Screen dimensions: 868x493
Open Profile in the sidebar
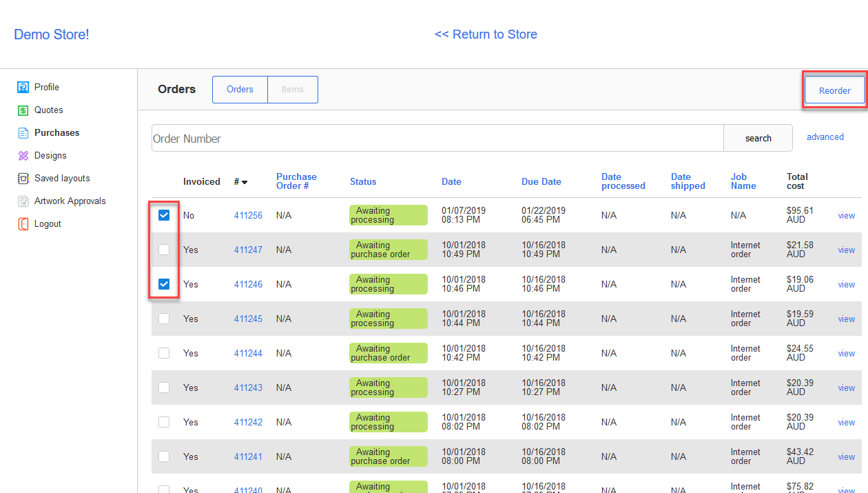tap(47, 87)
